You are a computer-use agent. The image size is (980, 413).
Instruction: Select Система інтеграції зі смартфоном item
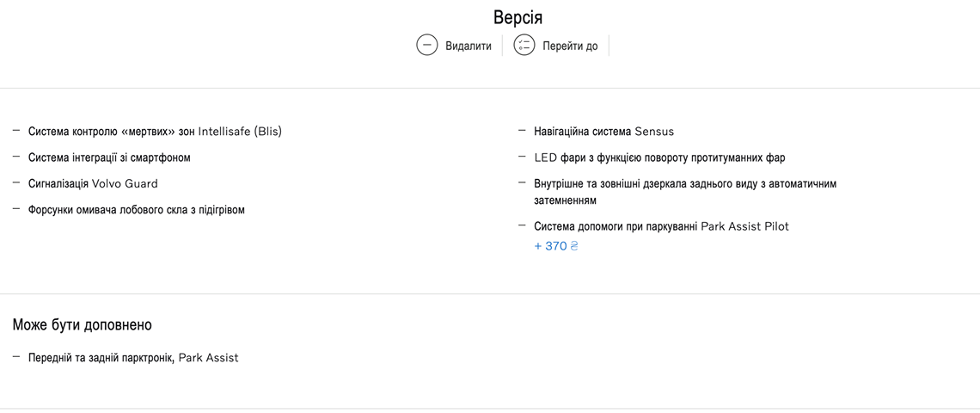coord(109,157)
